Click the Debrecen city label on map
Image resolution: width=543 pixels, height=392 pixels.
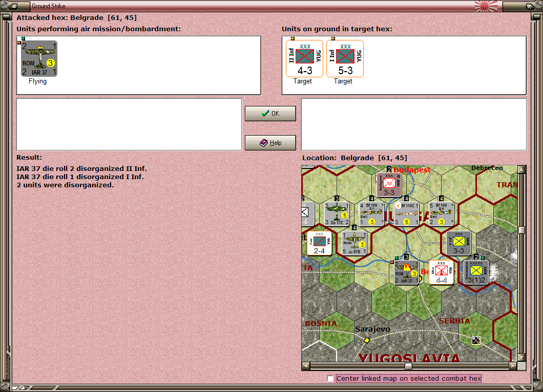click(x=487, y=168)
